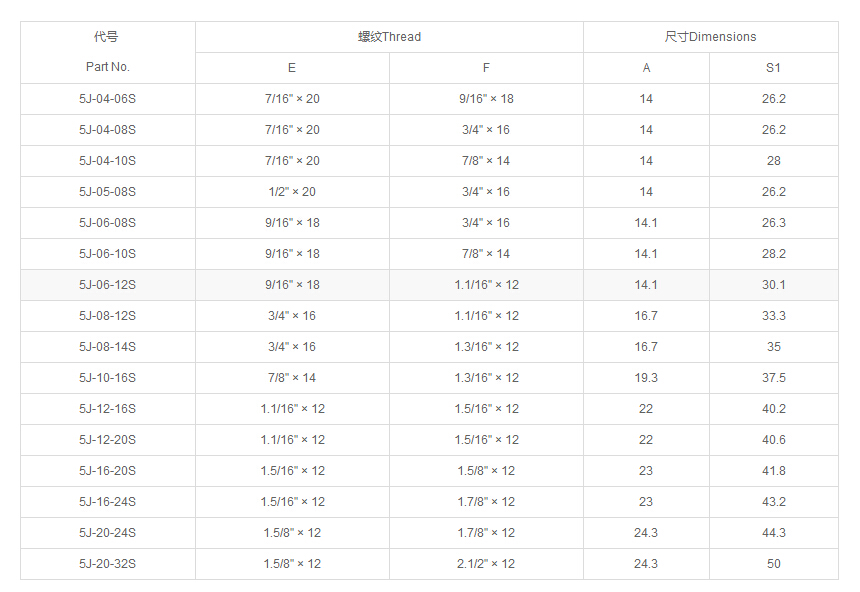Click the 尺寸Dimensions column header
The width and height of the screenshot is (860, 592).
[x=710, y=37]
